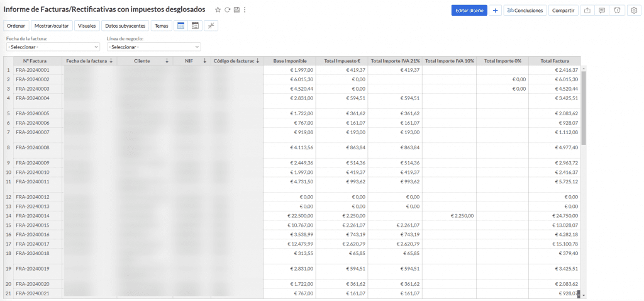Open the Ordenar menu

[16, 26]
